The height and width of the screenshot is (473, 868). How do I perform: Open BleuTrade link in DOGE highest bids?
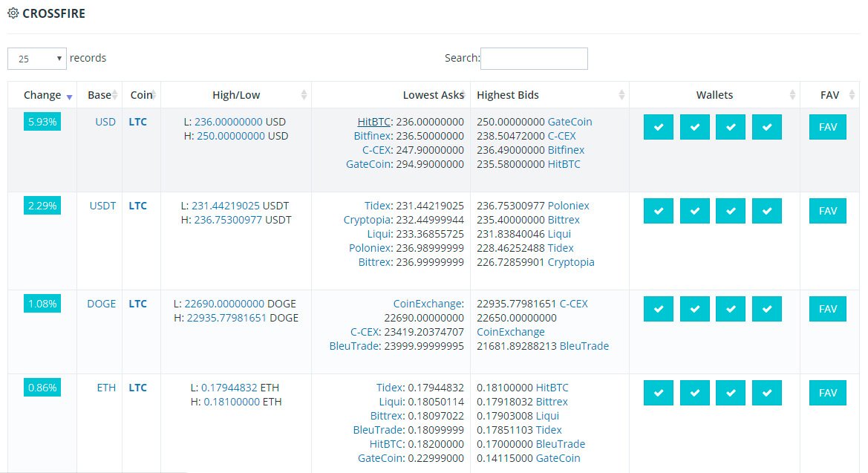click(x=584, y=346)
